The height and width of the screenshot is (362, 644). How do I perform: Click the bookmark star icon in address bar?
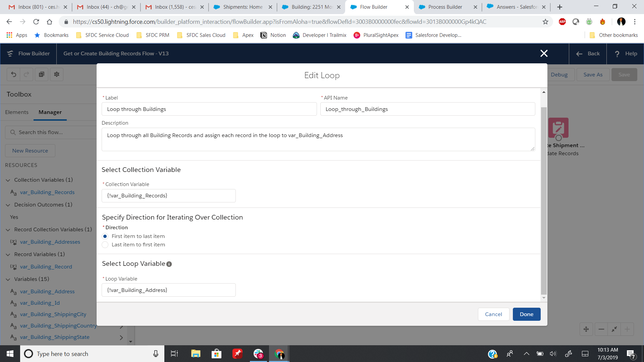545,22
